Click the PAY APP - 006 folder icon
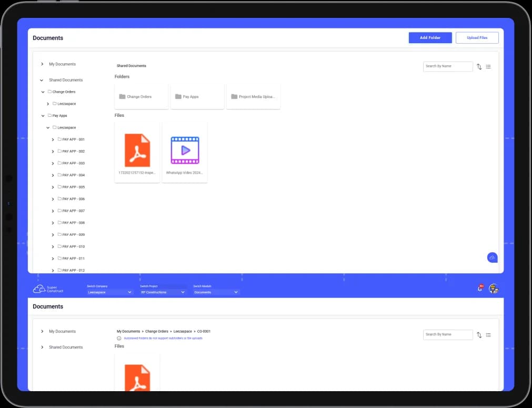The width and height of the screenshot is (532, 408). pyautogui.click(x=59, y=198)
